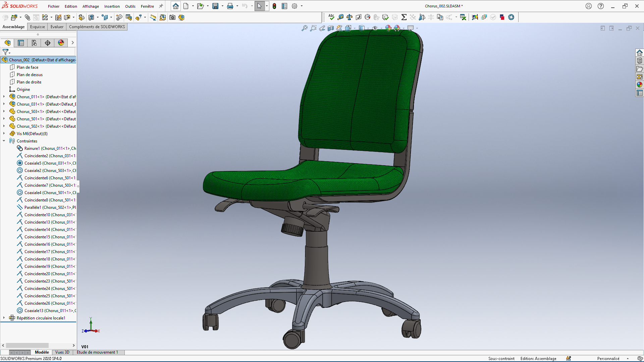Collapse the Contraintes folder
This screenshot has height=362, width=644.
pos(4,141)
